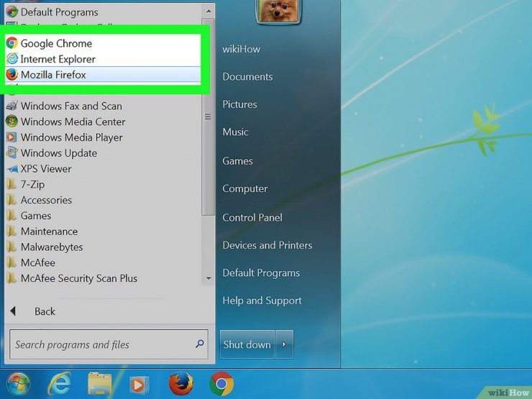
Task: Select the XPS Viewer label
Action: [46, 169]
